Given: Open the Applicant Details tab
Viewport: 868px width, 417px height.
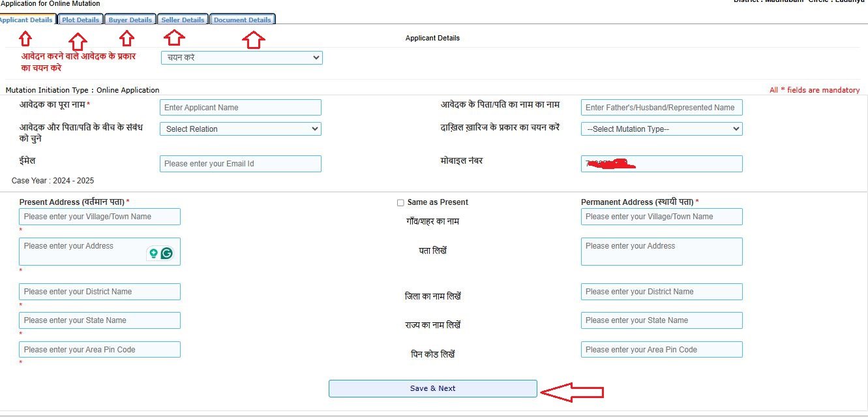Looking at the screenshot, I should 26,20.
